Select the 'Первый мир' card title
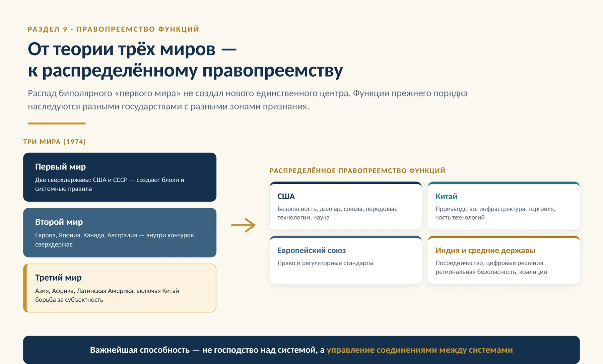Screen dimensions: 603x364 click(60, 167)
